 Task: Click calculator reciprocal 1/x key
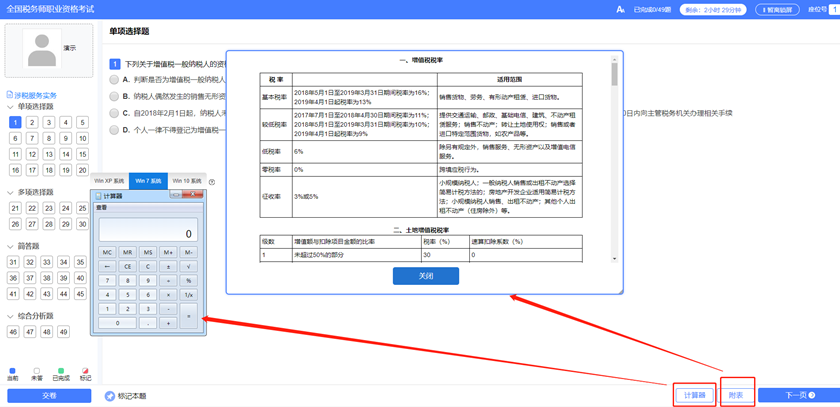189,295
